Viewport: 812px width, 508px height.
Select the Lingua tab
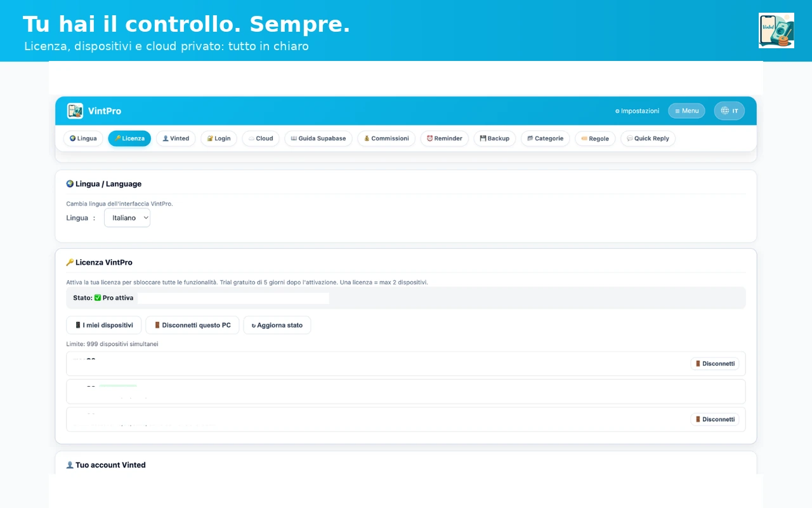coord(83,138)
